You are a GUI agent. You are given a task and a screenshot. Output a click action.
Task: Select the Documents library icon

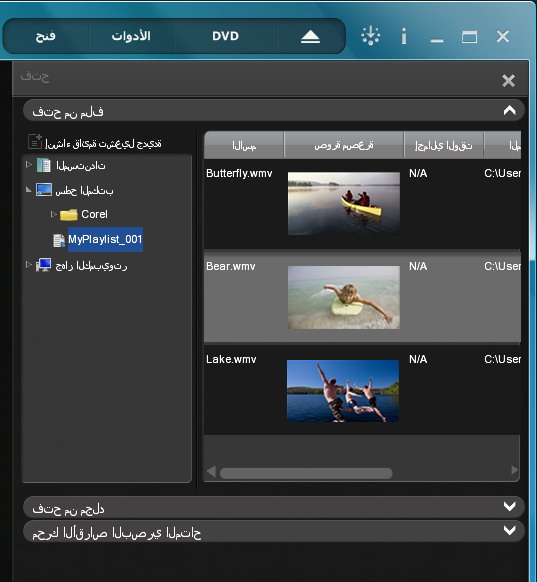43,165
